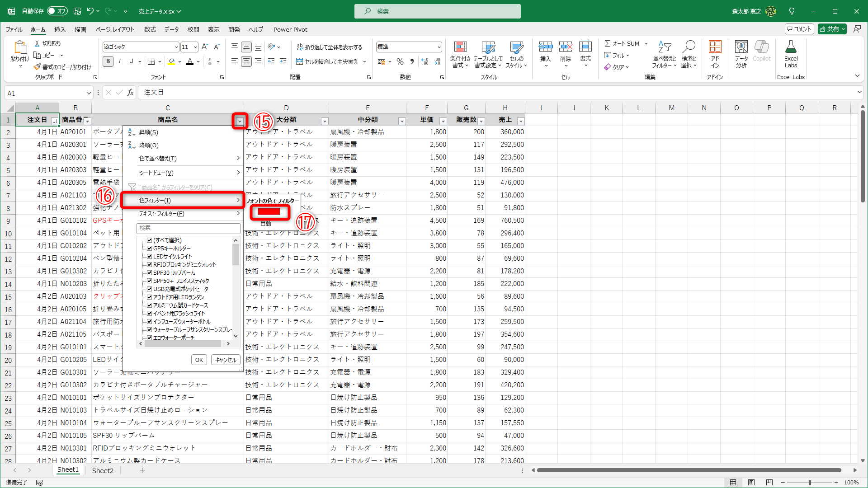Switch to the Sheet2 tab
The height and width of the screenshot is (488, 868).
[x=103, y=470]
